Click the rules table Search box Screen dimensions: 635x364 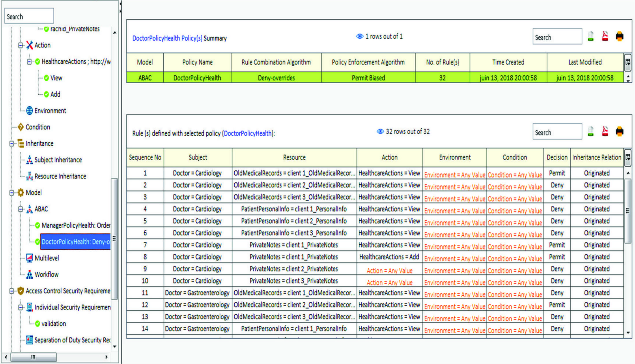point(557,132)
